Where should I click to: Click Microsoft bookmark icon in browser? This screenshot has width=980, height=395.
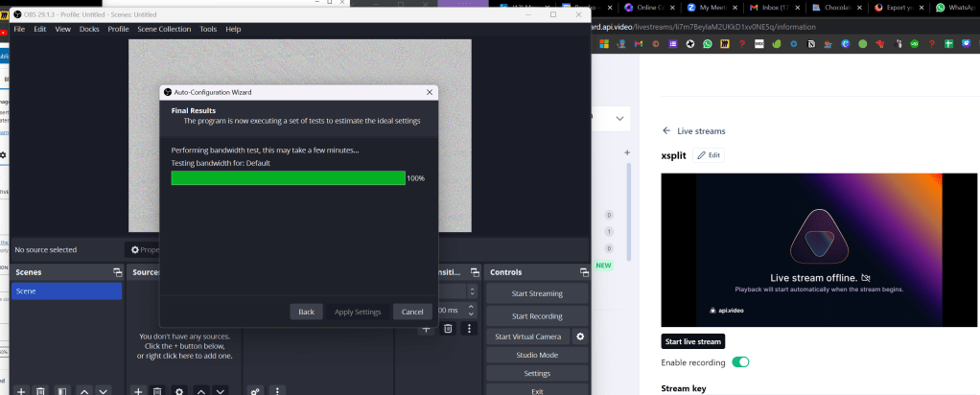pyautogui.click(x=604, y=44)
